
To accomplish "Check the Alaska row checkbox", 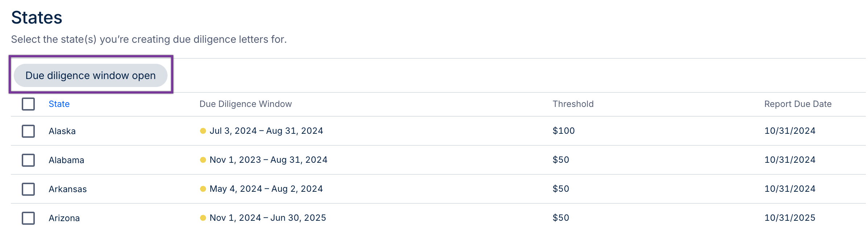I will pyautogui.click(x=28, y=131).
